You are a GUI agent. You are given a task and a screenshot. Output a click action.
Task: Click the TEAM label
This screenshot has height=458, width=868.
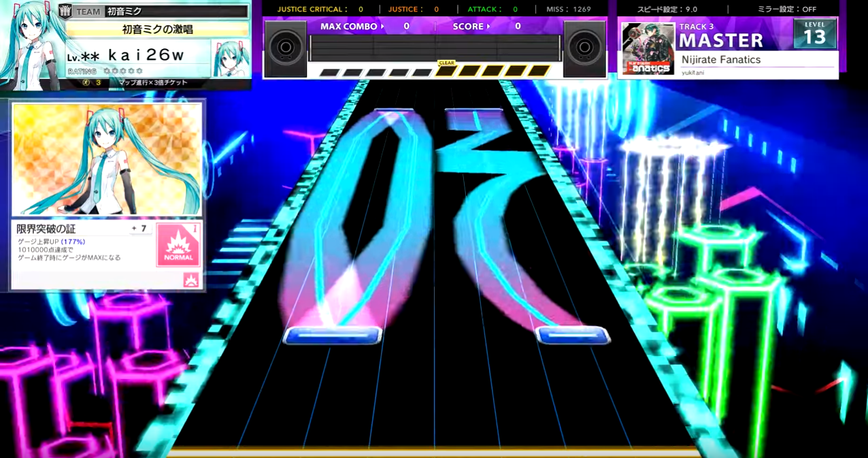coord(88,12)
